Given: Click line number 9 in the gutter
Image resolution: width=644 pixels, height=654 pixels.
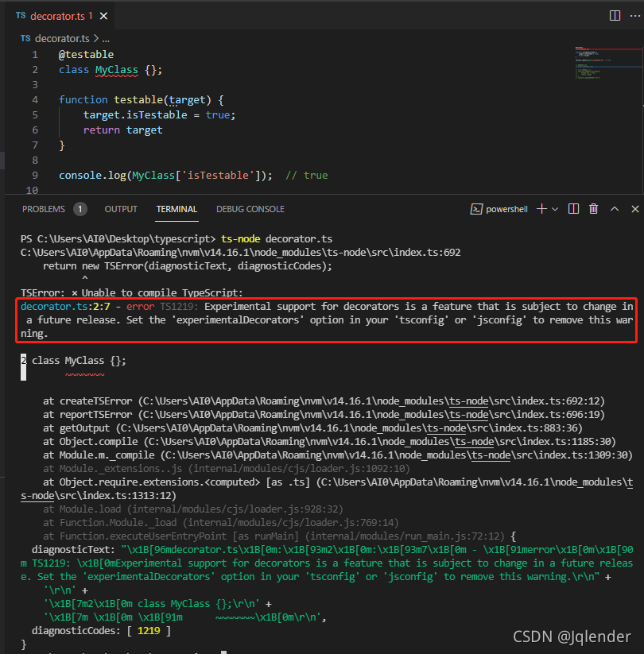Looking at the screenshot, I should pyautogui.click(x=35, y=176).
